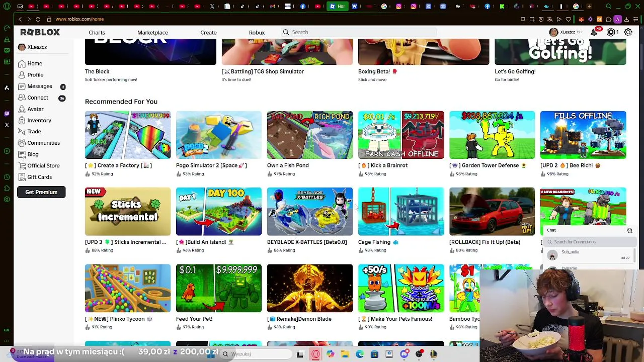The height and width of the screenshot is (362, 644).
Task: Open the Robux balance icon
Action: coord(611,32)
